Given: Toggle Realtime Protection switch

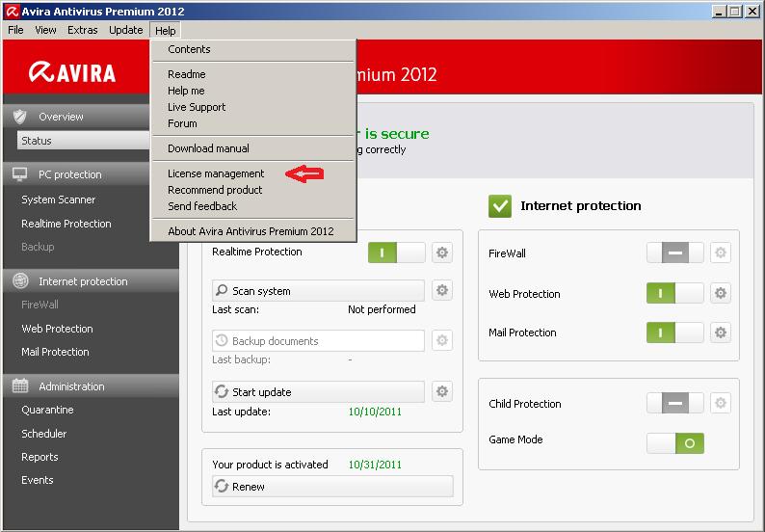Looking at the screenshot, I should (x=397, y=253).
